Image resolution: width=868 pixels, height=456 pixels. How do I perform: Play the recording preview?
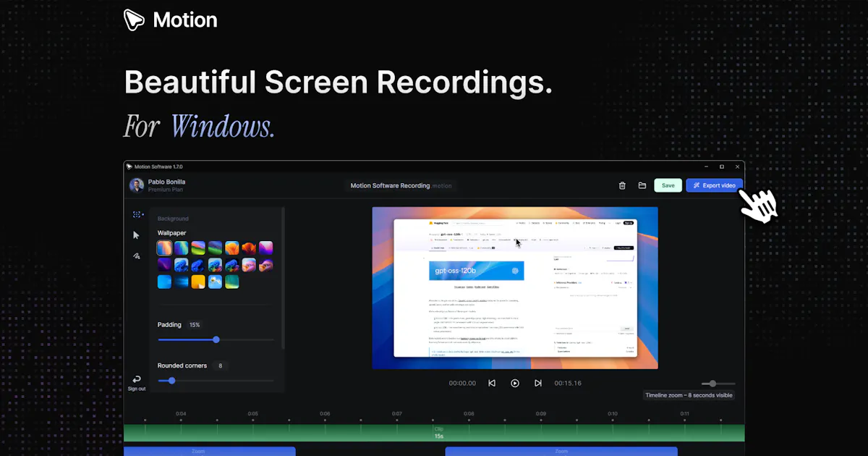(515, 383)
